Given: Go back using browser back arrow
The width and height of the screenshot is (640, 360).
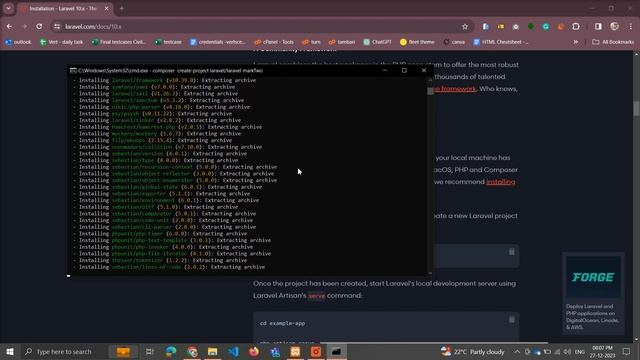Looking at the screenshot, I should 9,27.
